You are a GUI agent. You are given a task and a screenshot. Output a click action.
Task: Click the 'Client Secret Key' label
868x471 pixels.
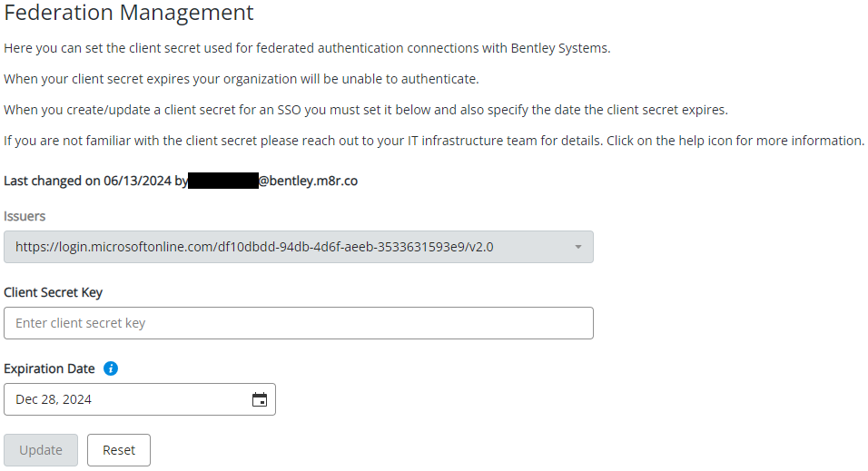pyautogui.click(x=54, y=292)
